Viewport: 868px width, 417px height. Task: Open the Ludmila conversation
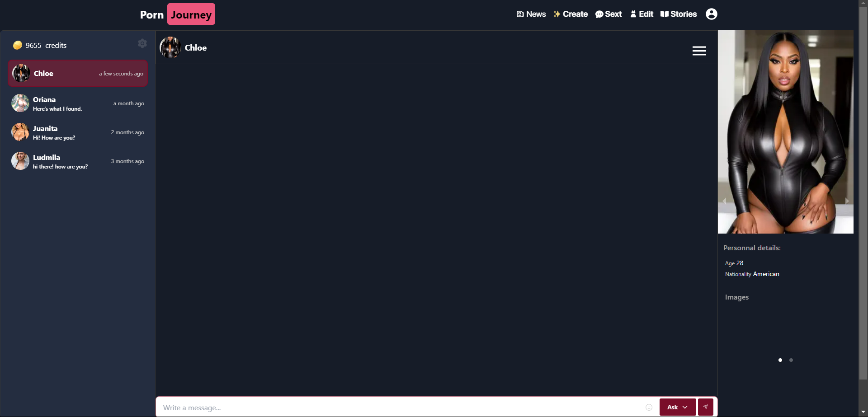coord(78,161)
